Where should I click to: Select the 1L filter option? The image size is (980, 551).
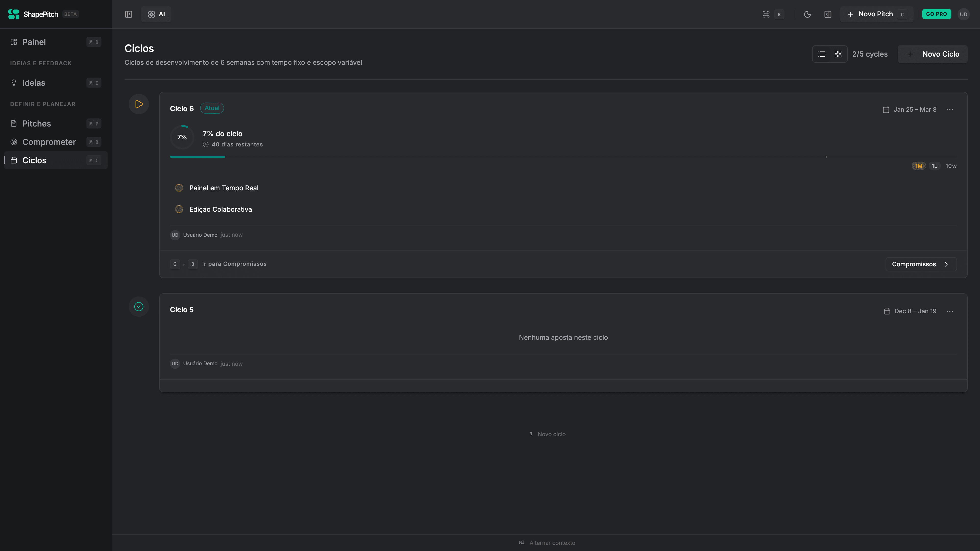pyautogui.click(x=935, y=166)
